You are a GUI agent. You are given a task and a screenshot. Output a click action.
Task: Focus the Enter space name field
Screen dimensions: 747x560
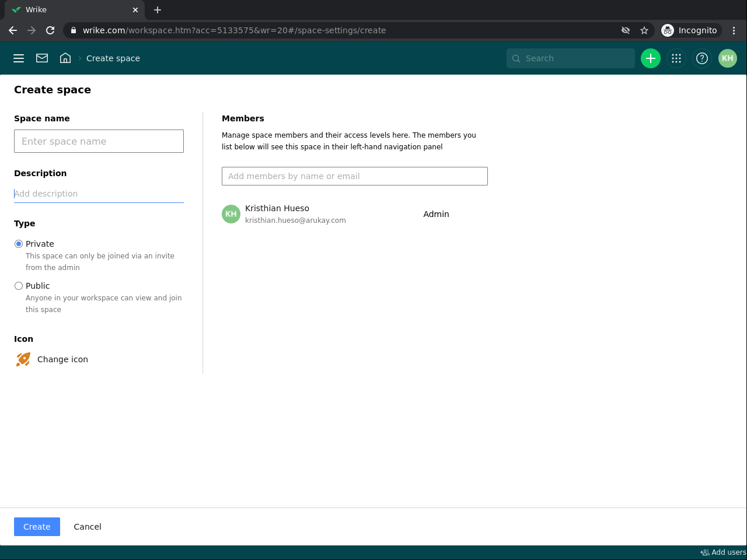coord(99,141)
